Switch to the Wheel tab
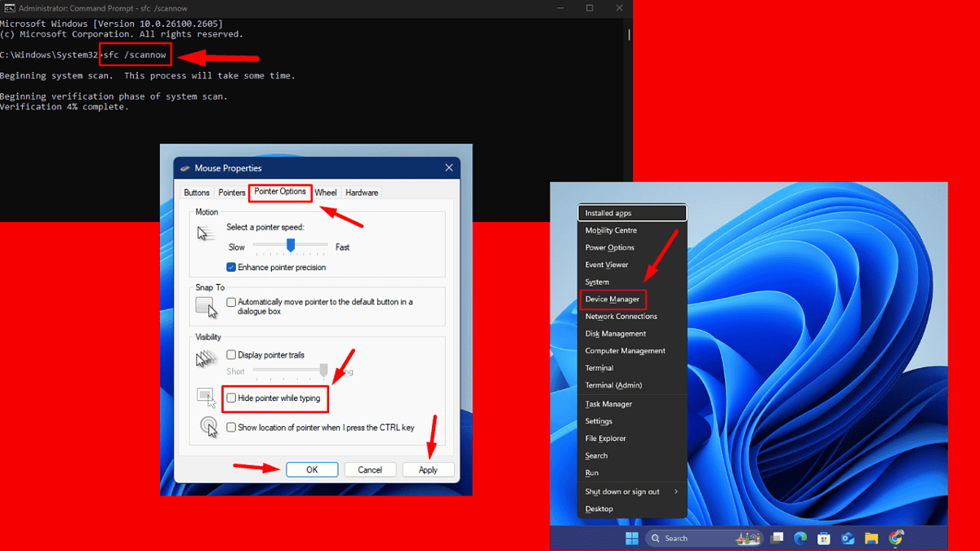 click(x=326, y=193)
